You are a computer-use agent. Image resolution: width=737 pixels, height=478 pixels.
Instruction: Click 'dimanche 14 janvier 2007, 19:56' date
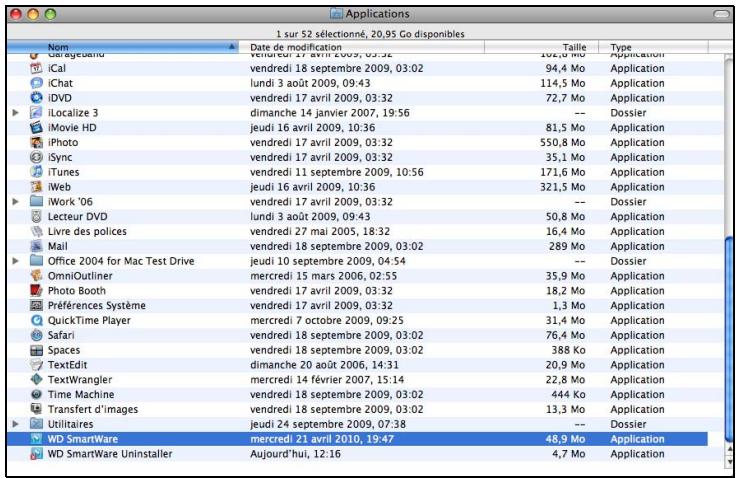point(330,113)
